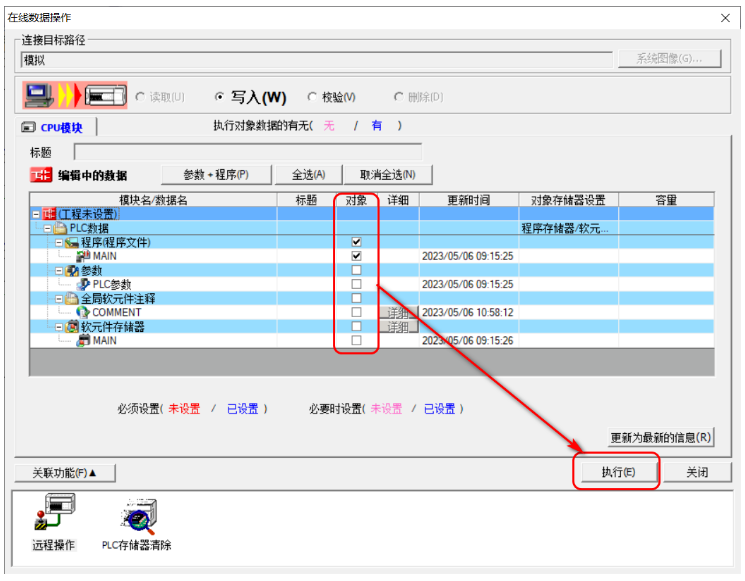Switch to the CPU模块 tab
Image resolution: width=745 pixels, height=581 pixels.
click(55, 127)
